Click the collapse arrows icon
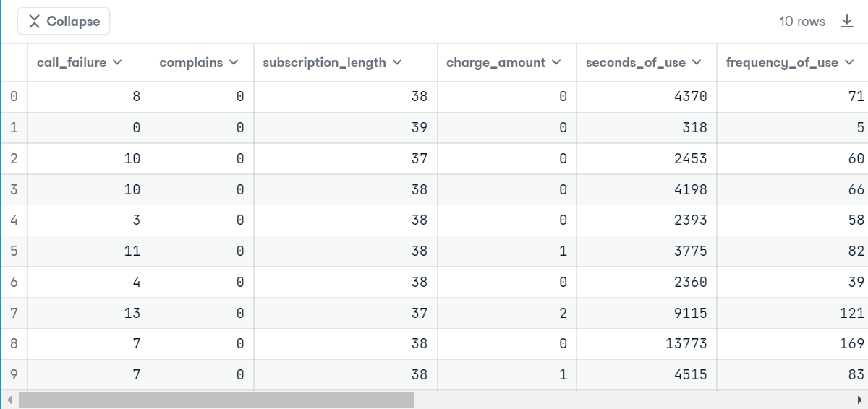 (x=34, y=22)
